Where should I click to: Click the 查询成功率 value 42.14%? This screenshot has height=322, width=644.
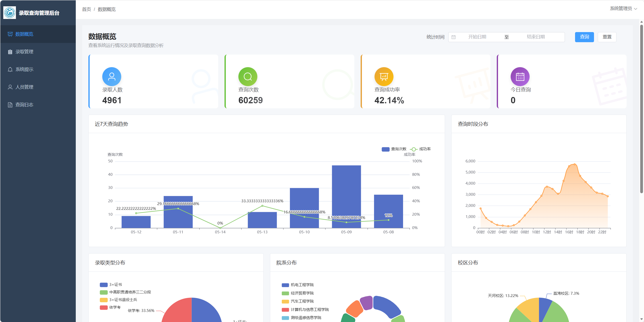[x=389, y=101]
